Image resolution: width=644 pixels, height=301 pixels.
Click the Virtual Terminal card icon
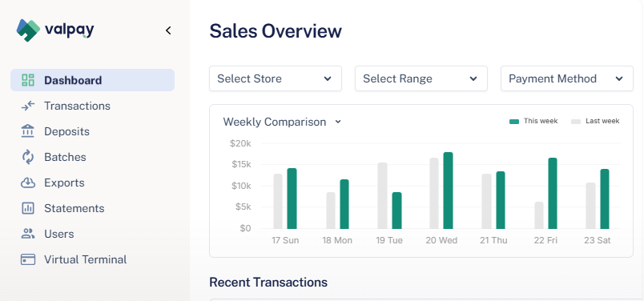pyautogui.click(x=28, y=259)
